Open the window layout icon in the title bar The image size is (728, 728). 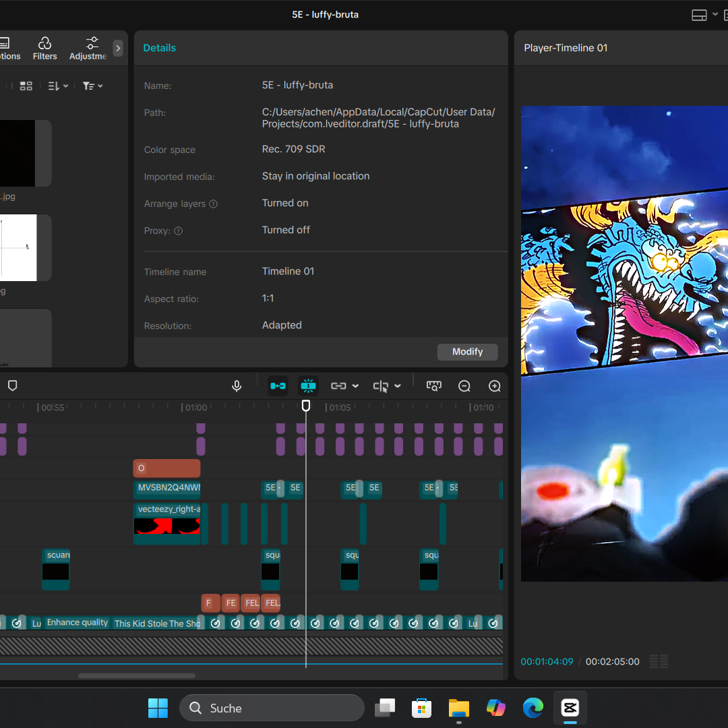click(x=699, y=16)
